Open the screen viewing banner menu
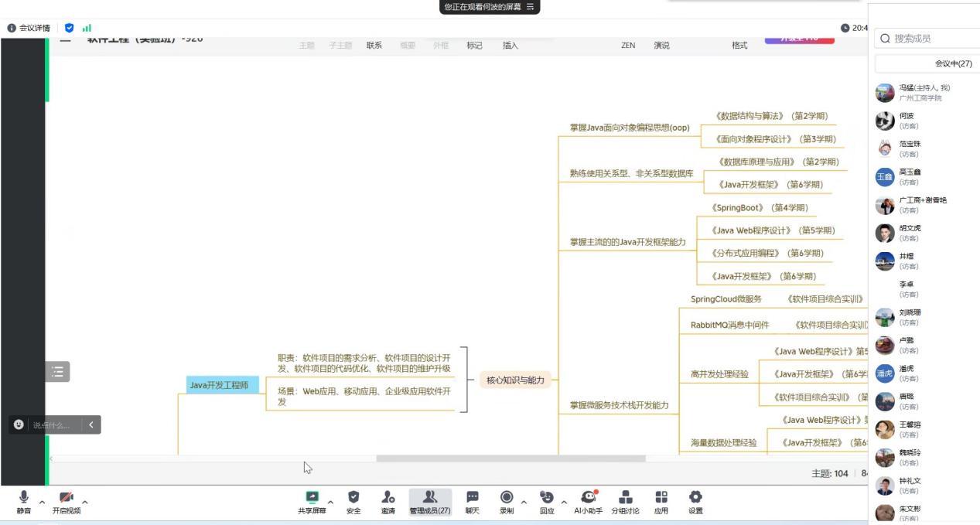Image resolution: width=980 pixels, height=525 pixels. 530,7
